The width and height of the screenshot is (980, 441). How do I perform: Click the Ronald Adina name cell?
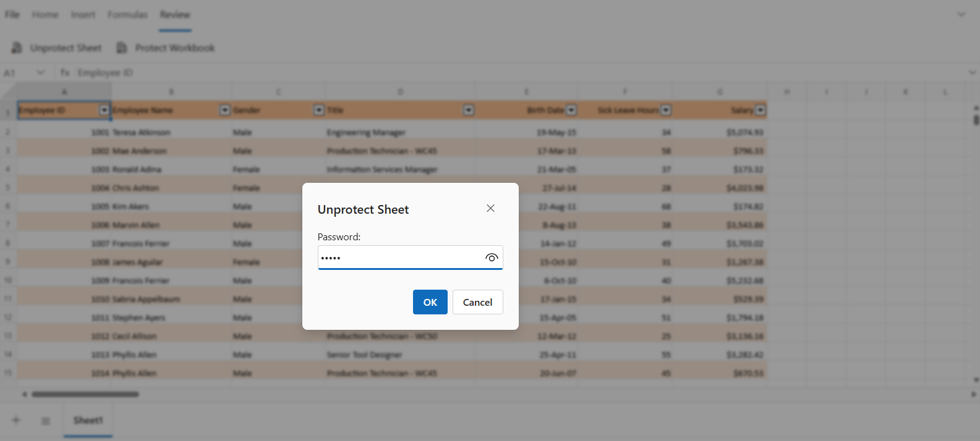pos(171,169)
